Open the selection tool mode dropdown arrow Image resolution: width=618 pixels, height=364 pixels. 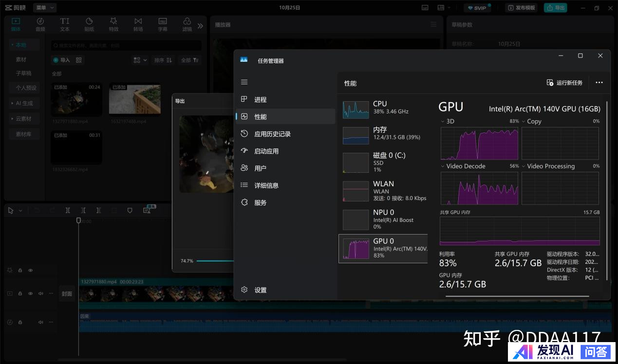coord(20,211)
